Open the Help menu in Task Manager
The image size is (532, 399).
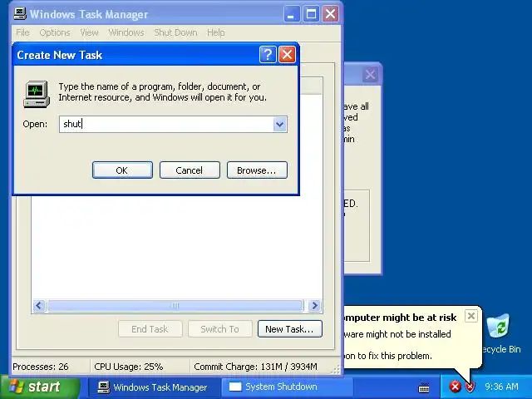tap(216, 32)
